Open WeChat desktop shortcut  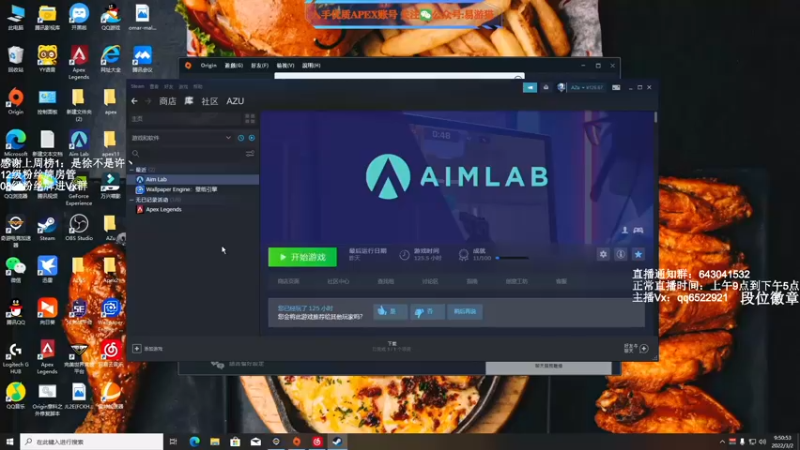click(15, 269)
